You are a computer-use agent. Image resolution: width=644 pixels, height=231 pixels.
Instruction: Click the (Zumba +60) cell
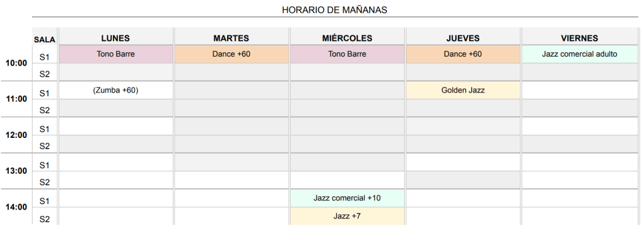pyautogui.click(x=115, y=90)
